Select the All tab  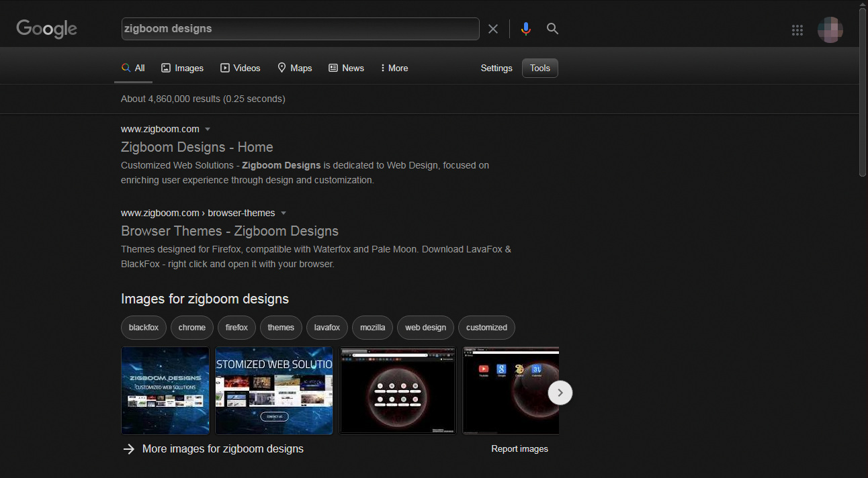[x=133, y=68]
